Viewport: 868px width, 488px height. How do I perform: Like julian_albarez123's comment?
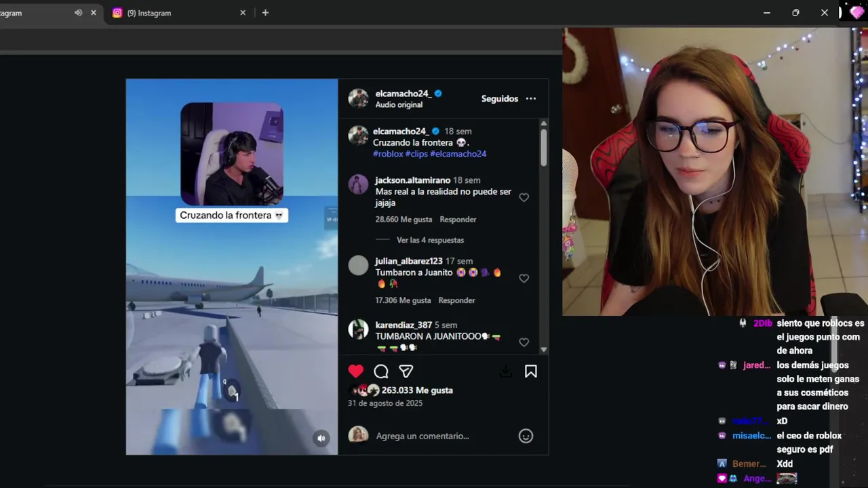coord(524,278)
